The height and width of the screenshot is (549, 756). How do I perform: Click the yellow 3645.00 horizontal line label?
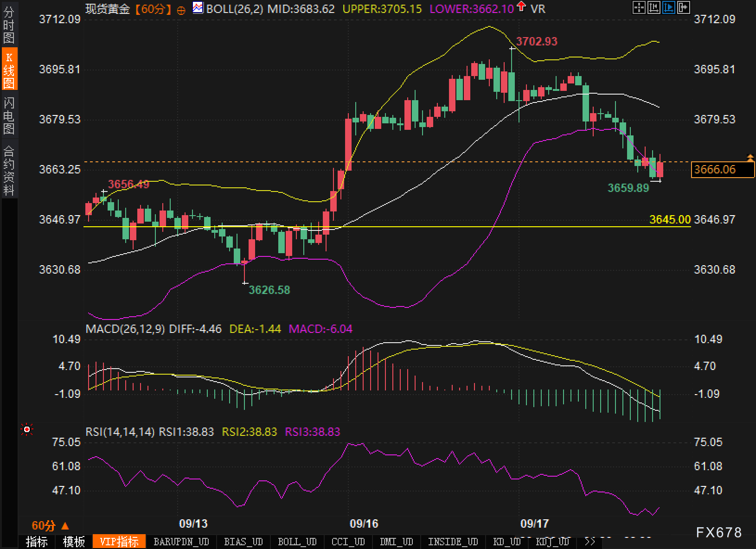[670, 219]
